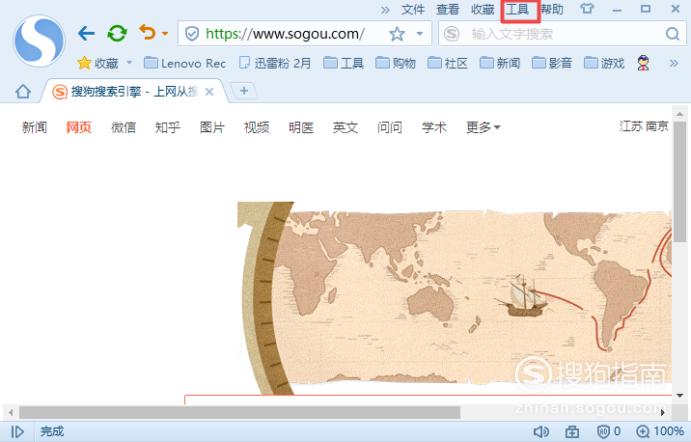691x442 pixels.
Task: Click the horizontal scrollbar thumb
Action: [x=240, y=412]
